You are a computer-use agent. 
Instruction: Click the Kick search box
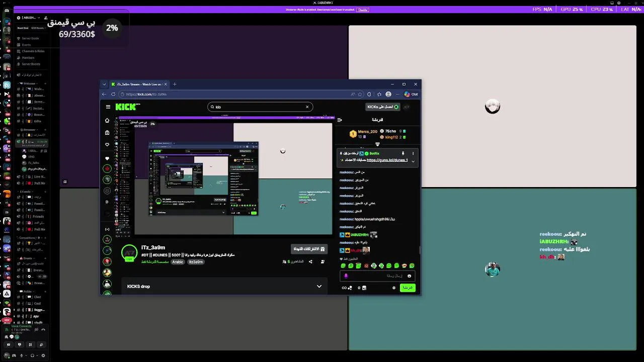(x=260, y=107)
